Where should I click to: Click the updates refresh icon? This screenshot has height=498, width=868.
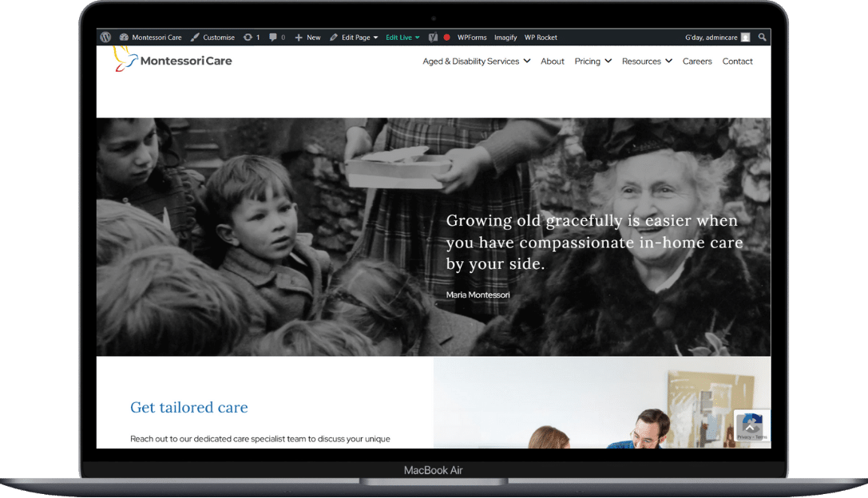(x=248, y=38)
